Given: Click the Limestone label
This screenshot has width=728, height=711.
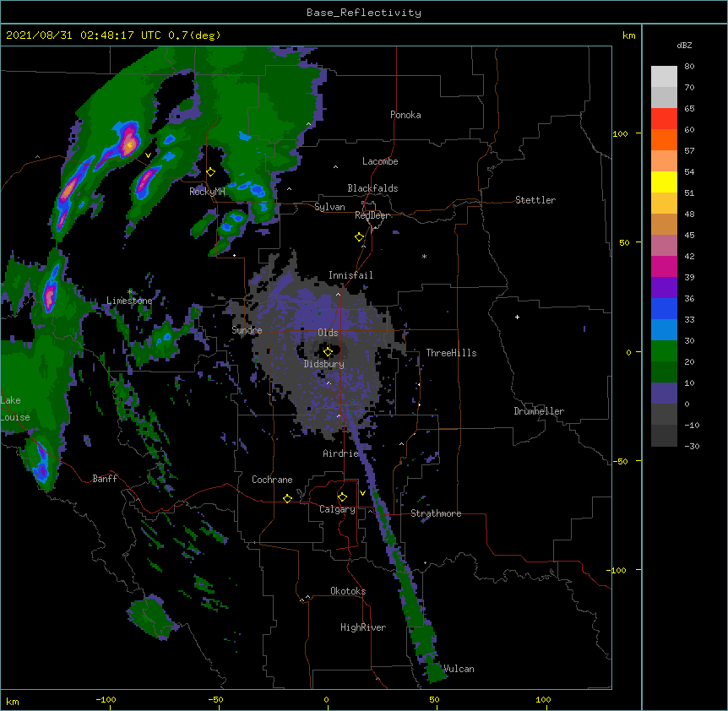Looking at the screenshot, I should pos(129,301).
